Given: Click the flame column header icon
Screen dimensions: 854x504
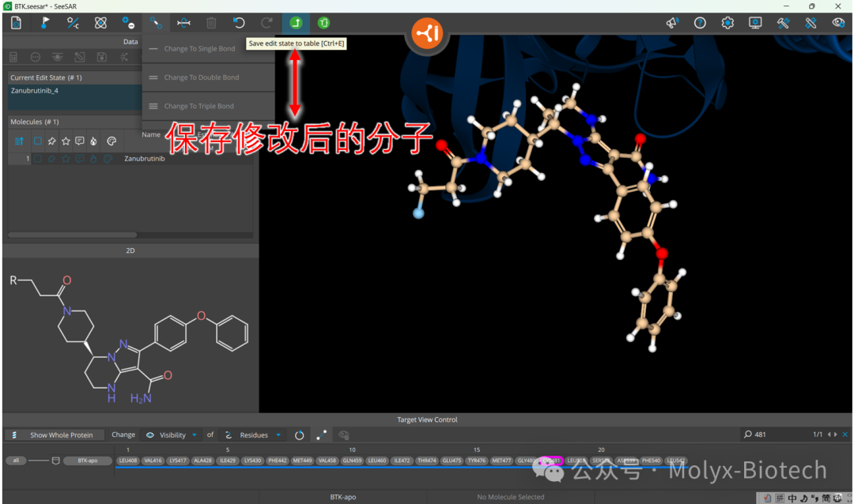Looking at the screenshot, I should tap(93, 141).
